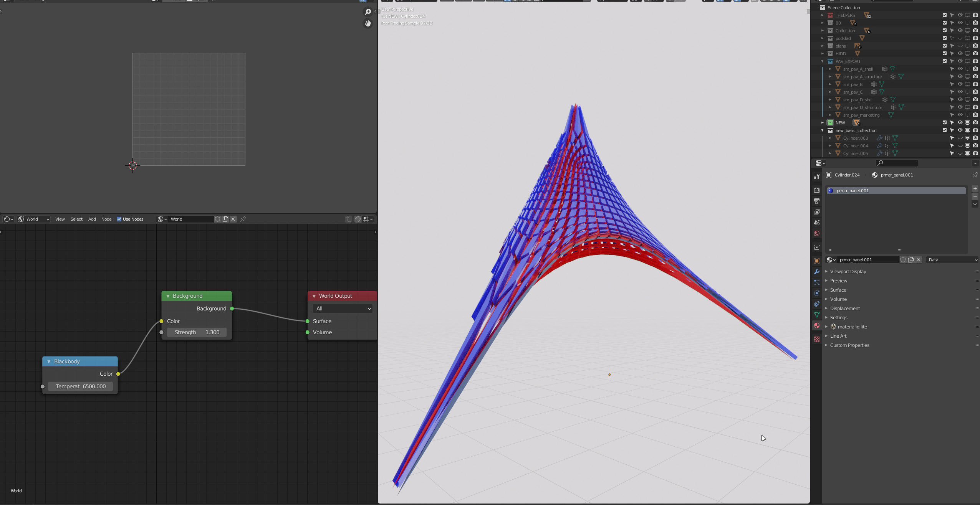Click the World name field in the node editor
This screenshot has height=505, width=980.
click(x=191, y=219)
